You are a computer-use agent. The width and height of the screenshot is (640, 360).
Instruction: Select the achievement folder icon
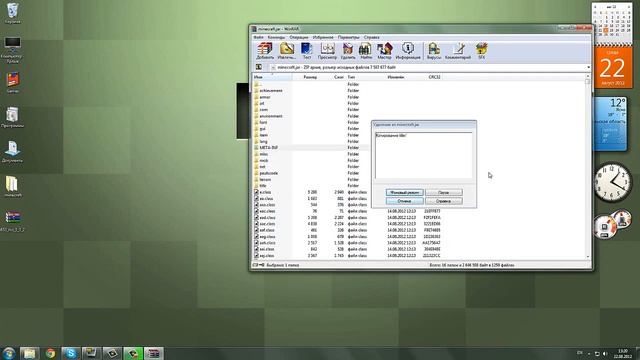coord(256,91)
